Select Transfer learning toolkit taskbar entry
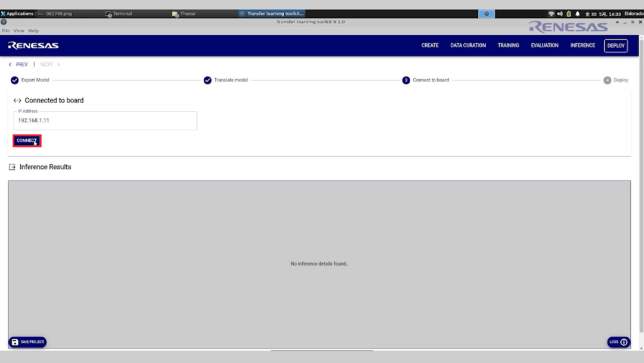 coord(272,14)
